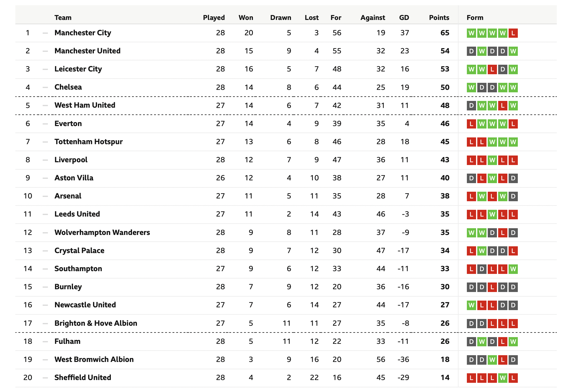Click West Ham United's red L form badge
The width and height of the screenshot is (566, 392).
(x=502, y=106)
